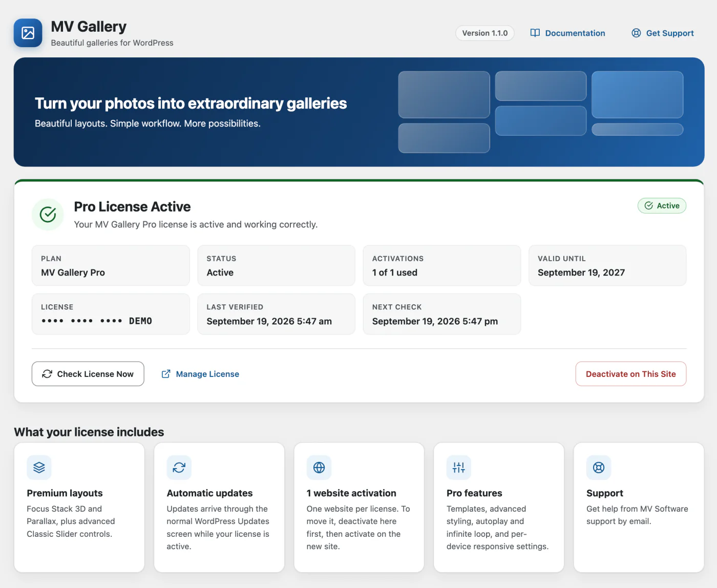Click the 'MV Gallery Pro' plan value

[x=73, y=272]
